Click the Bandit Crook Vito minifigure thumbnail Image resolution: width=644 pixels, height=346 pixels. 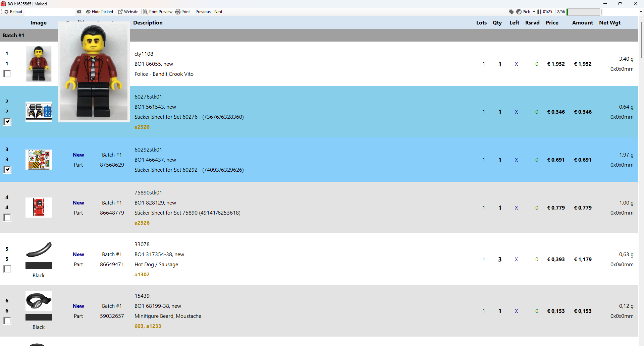(39, 64)
